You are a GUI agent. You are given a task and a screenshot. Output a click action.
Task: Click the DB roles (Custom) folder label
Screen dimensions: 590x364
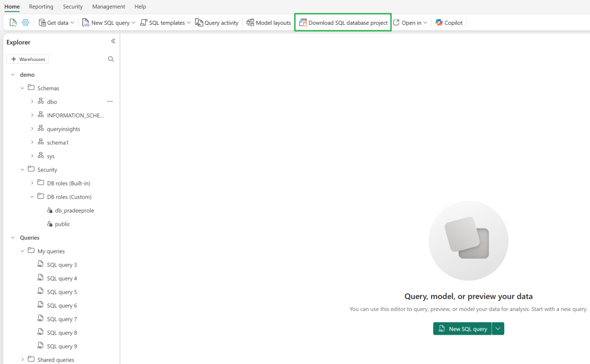pos(69,196)
